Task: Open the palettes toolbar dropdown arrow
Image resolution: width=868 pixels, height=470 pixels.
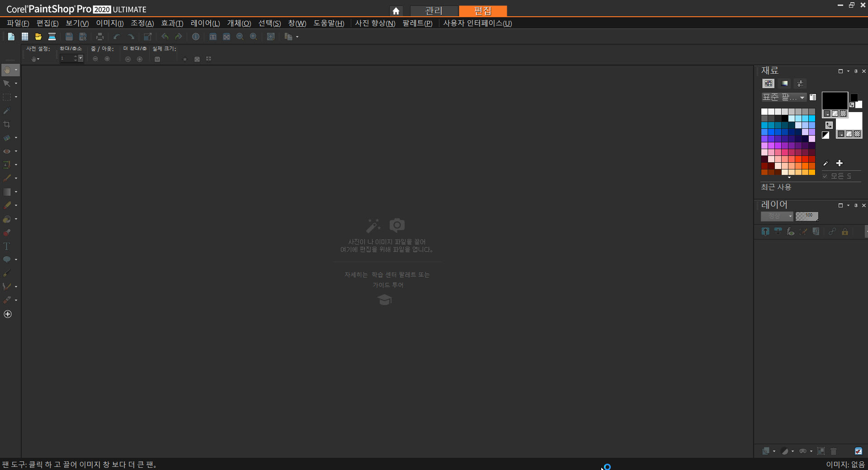Action: [x=297, y=37]
